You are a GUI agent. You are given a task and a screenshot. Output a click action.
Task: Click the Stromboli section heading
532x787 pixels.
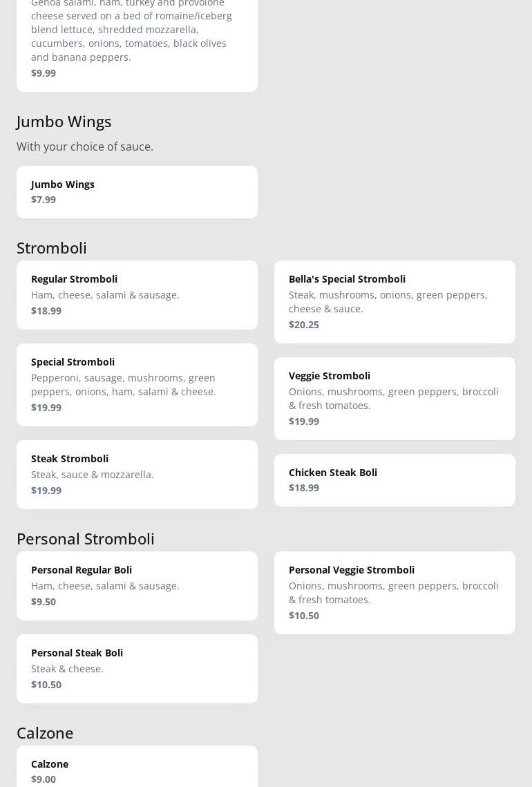click(52, 247)
